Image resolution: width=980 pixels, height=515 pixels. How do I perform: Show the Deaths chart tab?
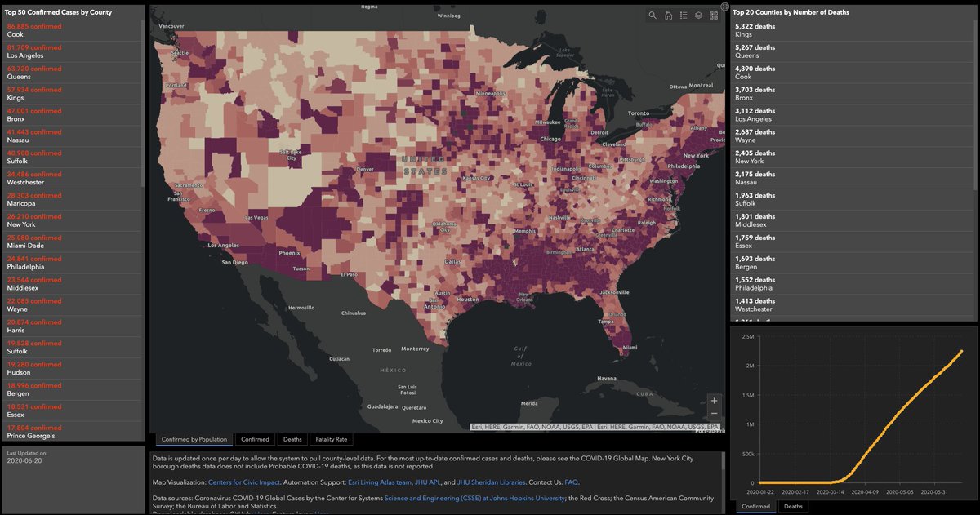point(793,507)
